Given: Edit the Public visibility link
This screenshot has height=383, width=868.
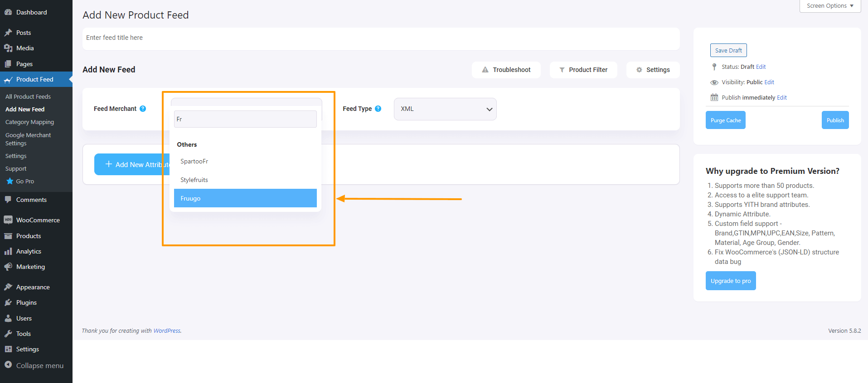Looking at the screenshot, I should [x=769, y=82].
